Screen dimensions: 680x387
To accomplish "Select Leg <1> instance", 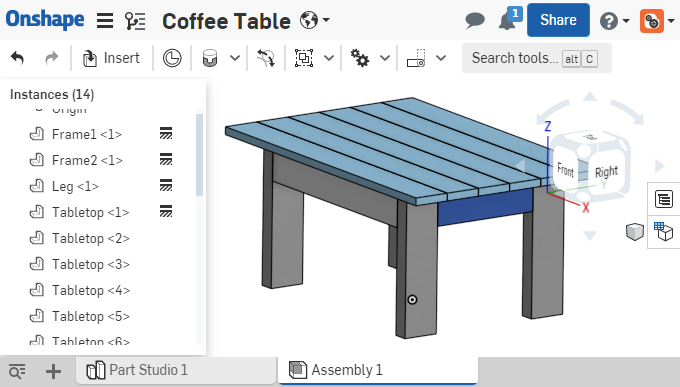I will pyautogui.click(x=75, y=186).
